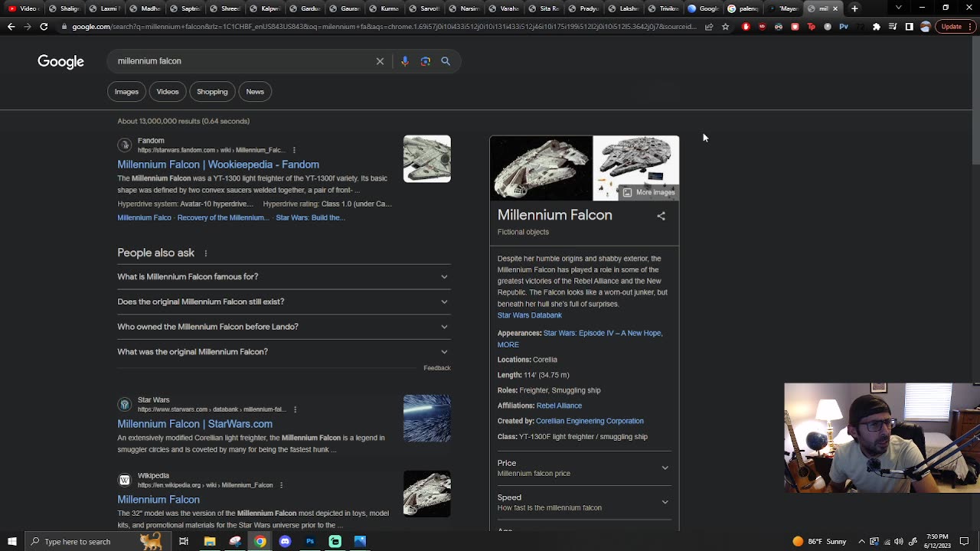Image resolution: width=980 pixels, height=551 pixels.
Task: Reload the page with the refresh icon
Action: click(x=44, y=27)
